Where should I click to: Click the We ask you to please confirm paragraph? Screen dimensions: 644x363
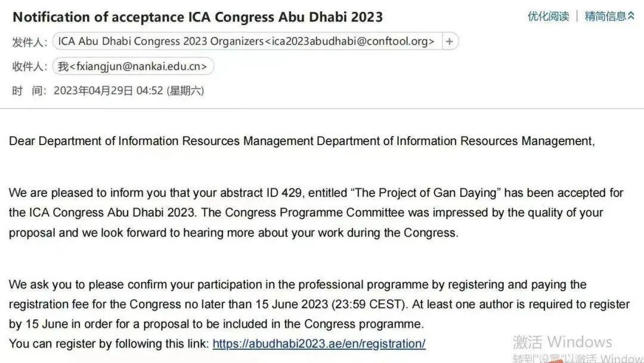[x=319, y=304]
